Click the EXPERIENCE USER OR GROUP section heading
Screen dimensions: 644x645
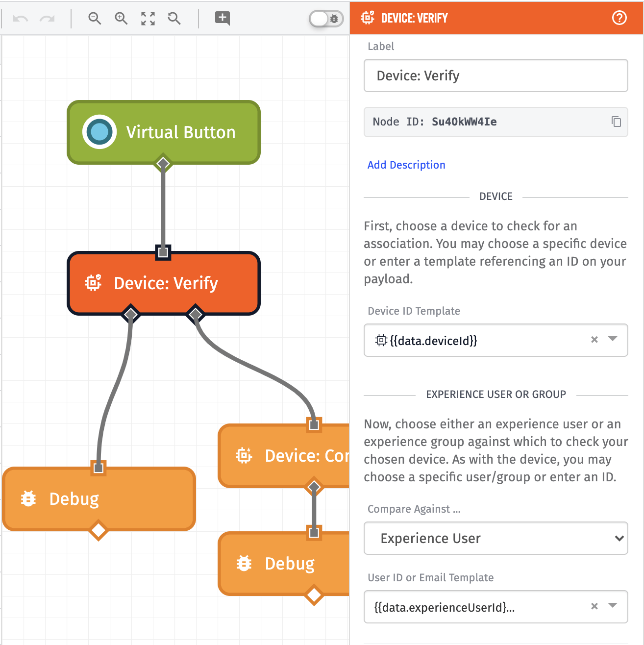pyautogui.click(x=496, y=395)
